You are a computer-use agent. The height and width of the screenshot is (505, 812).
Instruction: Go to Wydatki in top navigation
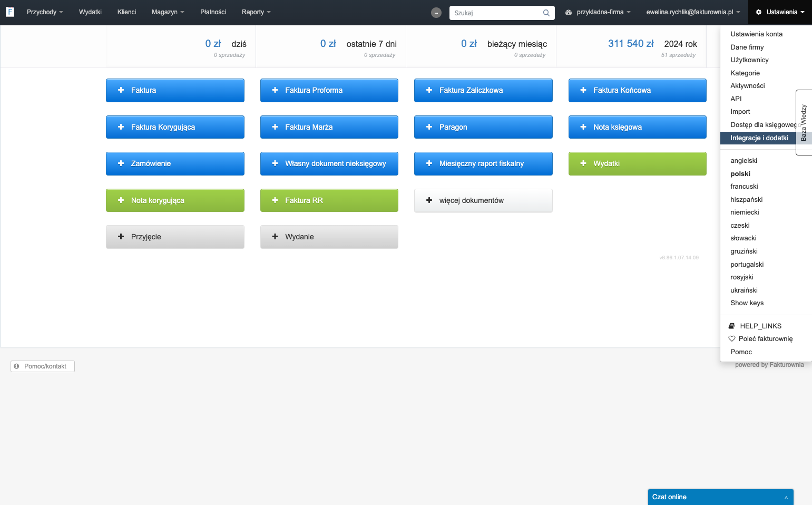point(90,12)
